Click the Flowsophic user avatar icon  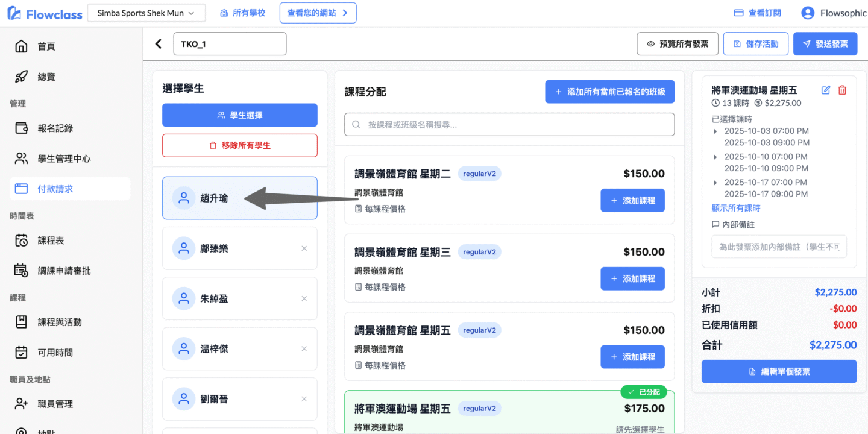pos(808,13)
